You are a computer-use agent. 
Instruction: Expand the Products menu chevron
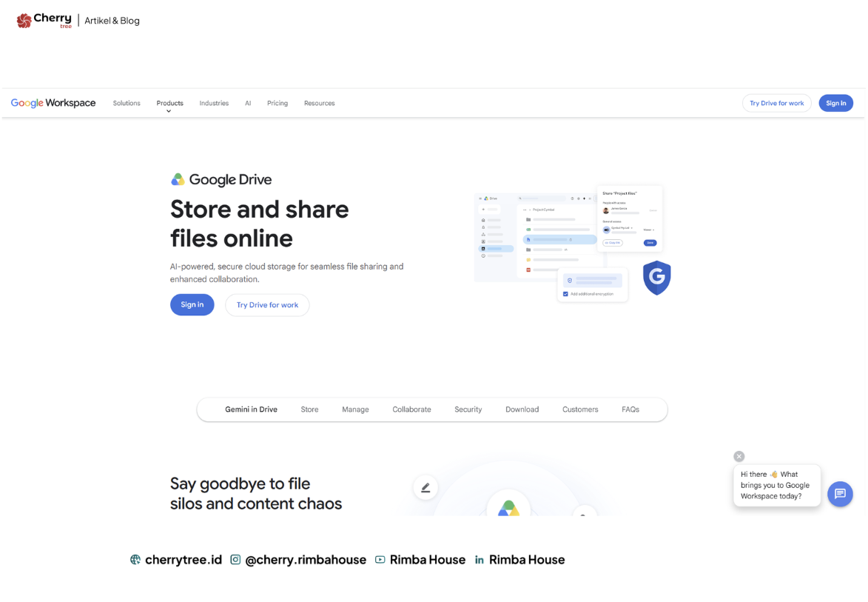[169, 111]
